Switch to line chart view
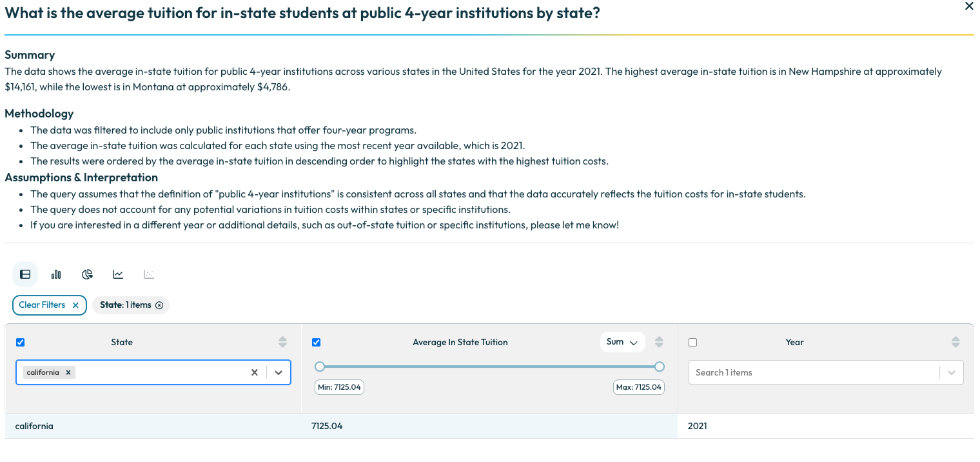980x462 pixels. (118, 274)
